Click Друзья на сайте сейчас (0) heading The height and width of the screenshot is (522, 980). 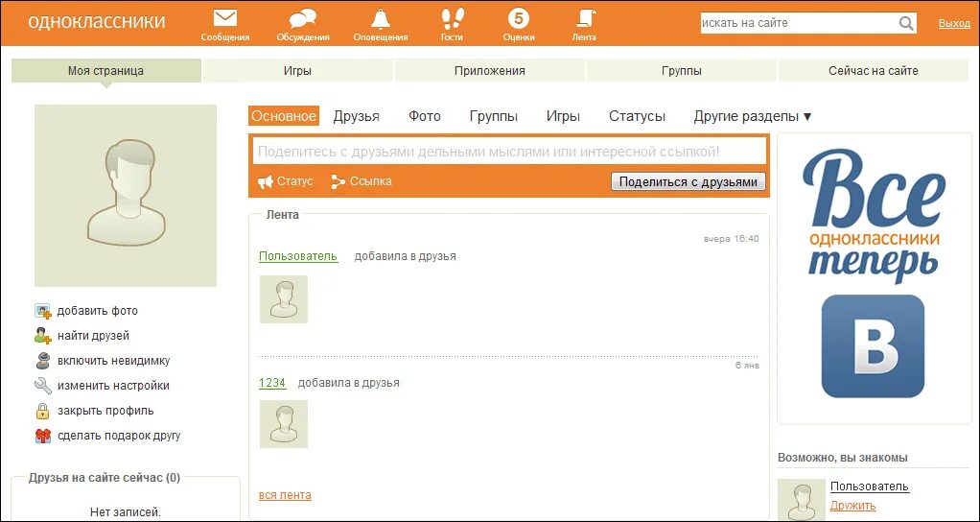(x=105, y=478)
